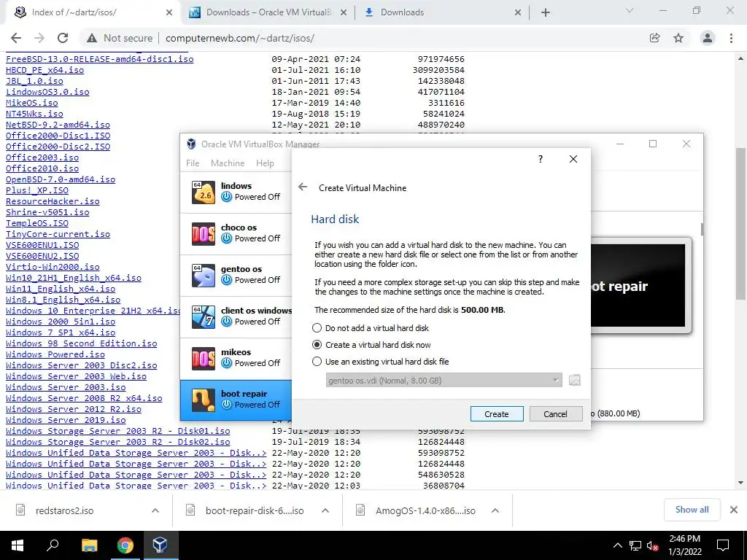Click the Create button
The width and height of the screenshot is (747, 560).
pos(496,414)
